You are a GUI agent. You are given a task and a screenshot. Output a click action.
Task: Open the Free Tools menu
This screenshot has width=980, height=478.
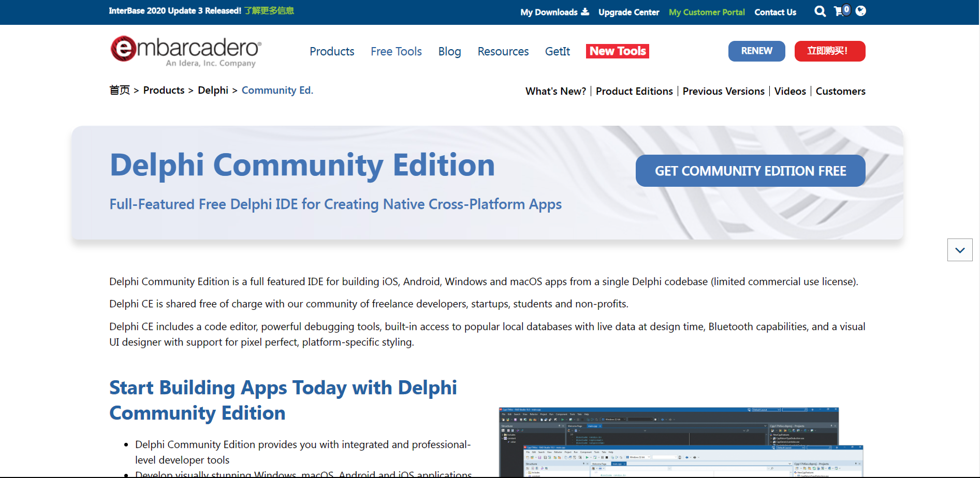coord(396,51)
